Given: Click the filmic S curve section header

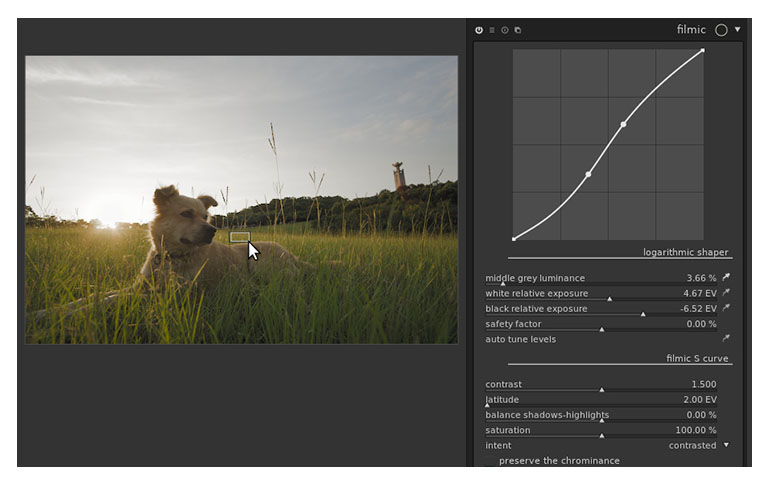Looking at the screenshot, I should click(697, 358).
